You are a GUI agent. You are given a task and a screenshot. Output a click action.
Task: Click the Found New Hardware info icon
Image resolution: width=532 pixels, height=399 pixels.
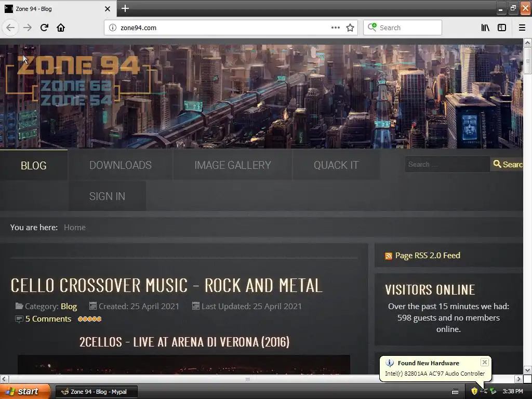(x=390, y=363)
